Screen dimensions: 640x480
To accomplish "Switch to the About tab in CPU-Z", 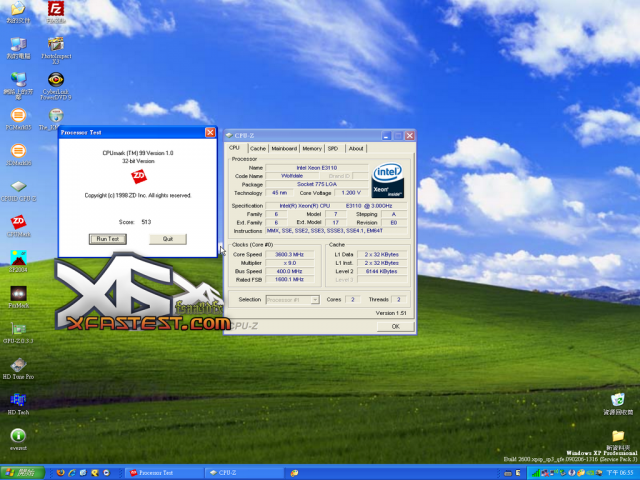I will (356, 149).
